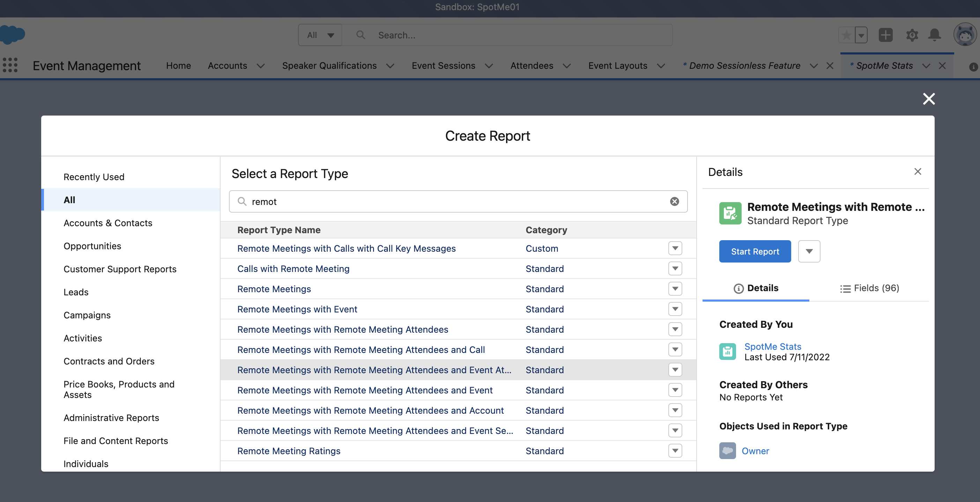980x502 pixels.
Task: Select Remote Meetings with Remote Meeting Attendees and Call
Action: pos(361,349)
